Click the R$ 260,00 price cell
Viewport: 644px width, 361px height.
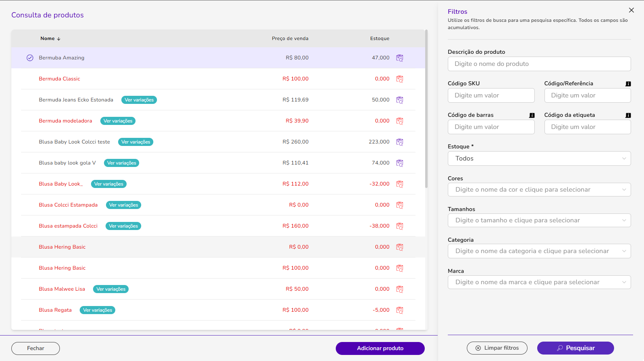pos(296,142)
